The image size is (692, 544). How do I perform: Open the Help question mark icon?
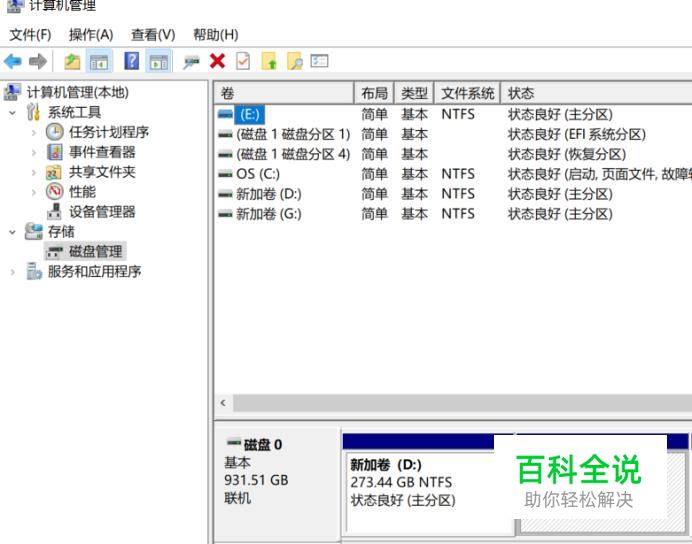132,61
